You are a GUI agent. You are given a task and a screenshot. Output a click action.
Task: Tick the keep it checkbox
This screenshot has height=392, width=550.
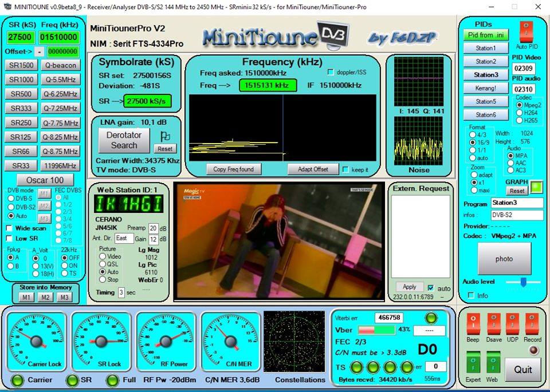point(345,169)
